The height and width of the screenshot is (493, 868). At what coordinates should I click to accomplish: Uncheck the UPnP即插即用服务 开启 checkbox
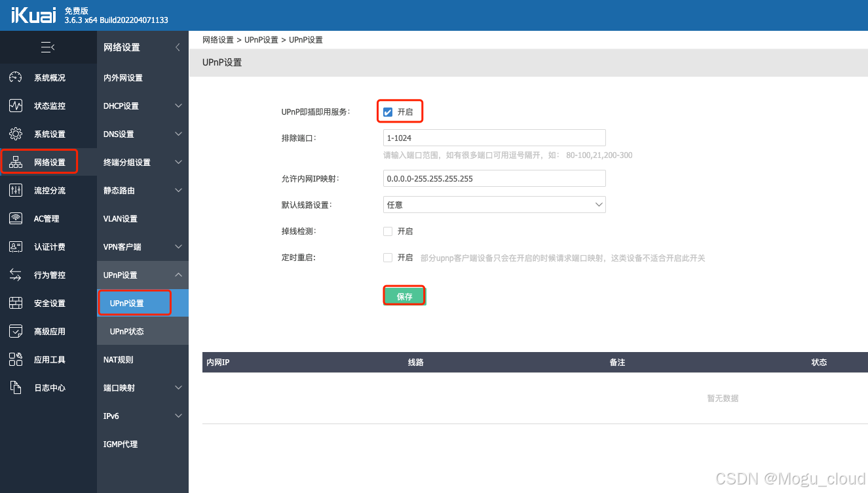pyautogui.click(x=388, y=112)
